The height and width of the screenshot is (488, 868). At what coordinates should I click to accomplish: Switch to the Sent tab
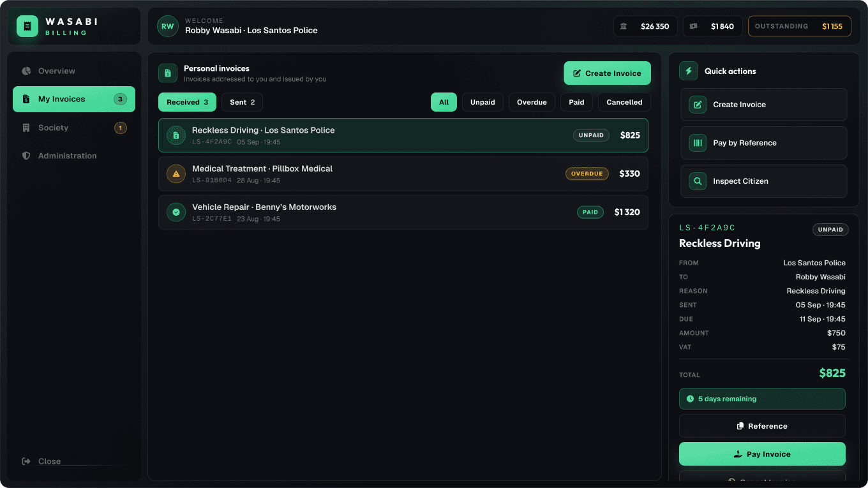coord(242,102)
